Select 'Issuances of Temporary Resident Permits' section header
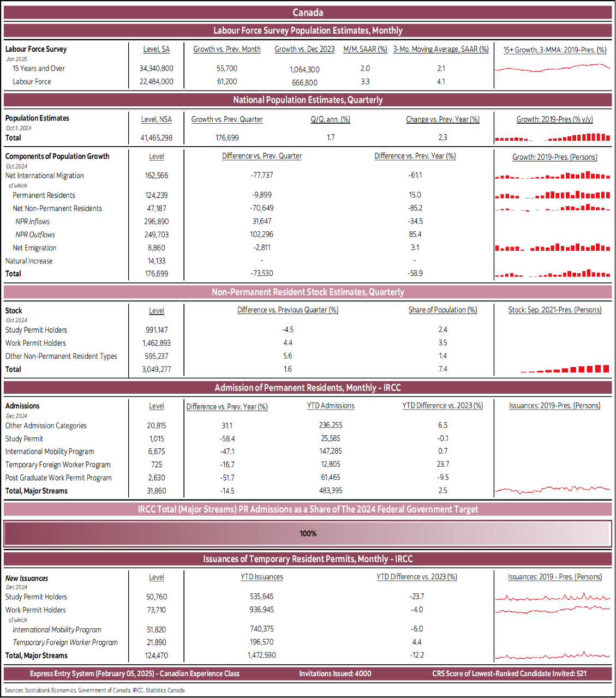The height and width of the screenshot is (698, 616). click(x=308, y=559)
